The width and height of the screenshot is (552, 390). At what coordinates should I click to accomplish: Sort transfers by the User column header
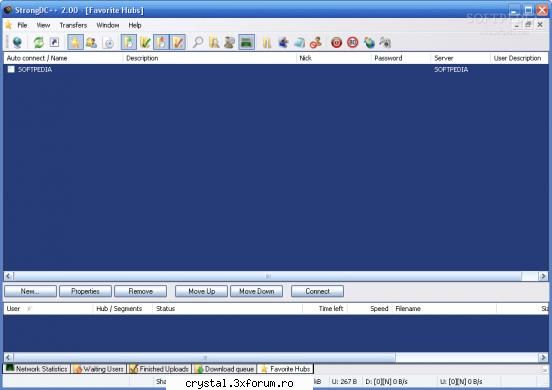click(48, 309)
